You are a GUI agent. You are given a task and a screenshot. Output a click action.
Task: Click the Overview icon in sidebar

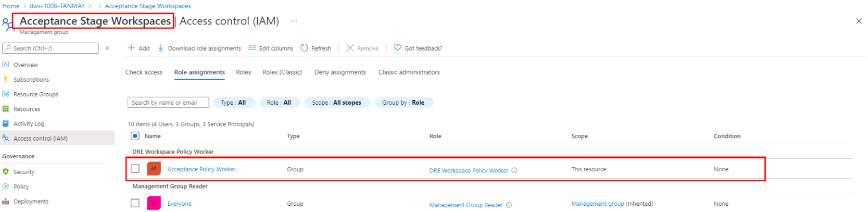tap(6, 65)
